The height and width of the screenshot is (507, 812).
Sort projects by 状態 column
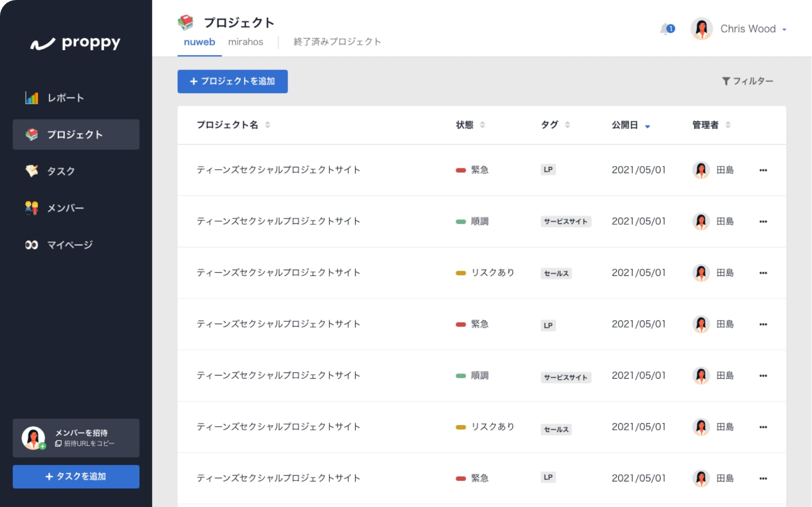482,125
